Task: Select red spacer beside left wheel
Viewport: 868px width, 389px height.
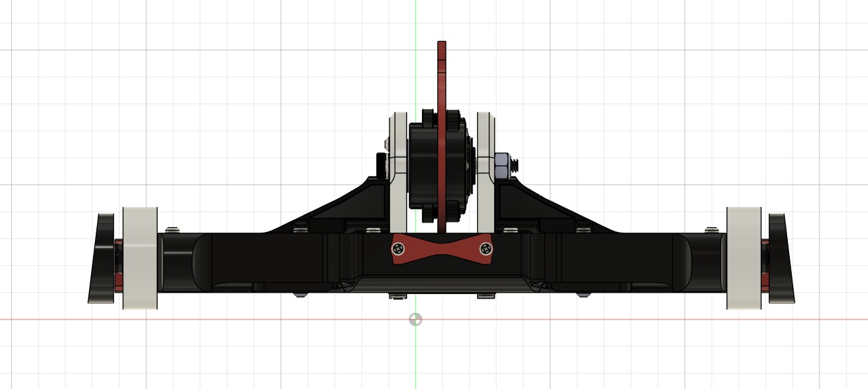Action: [x=119, y=280]
